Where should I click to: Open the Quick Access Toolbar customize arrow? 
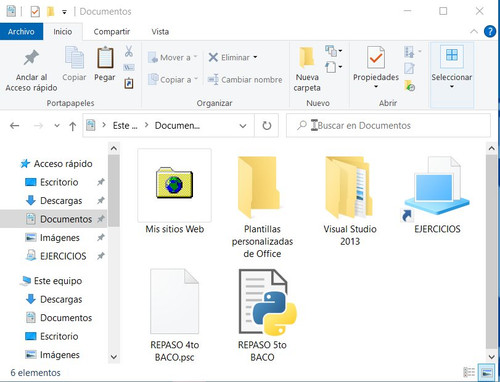pos(64,12)
